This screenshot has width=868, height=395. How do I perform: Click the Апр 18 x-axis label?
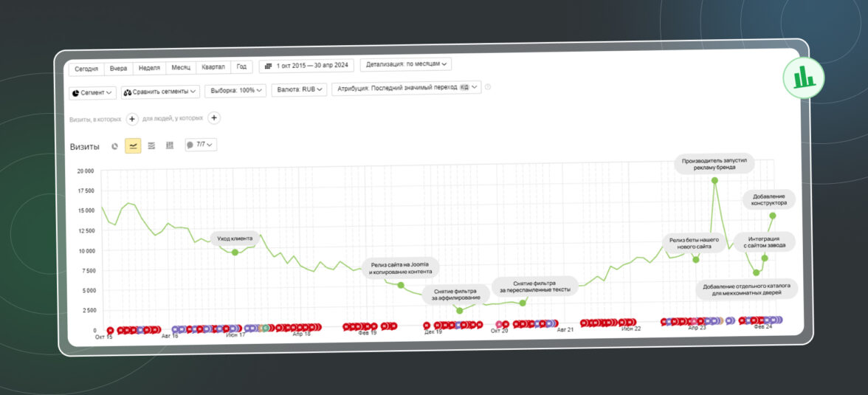(x=302, y=334)
